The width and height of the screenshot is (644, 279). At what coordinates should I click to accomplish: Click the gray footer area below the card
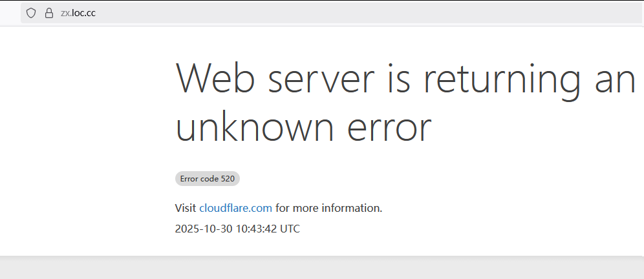322,268
